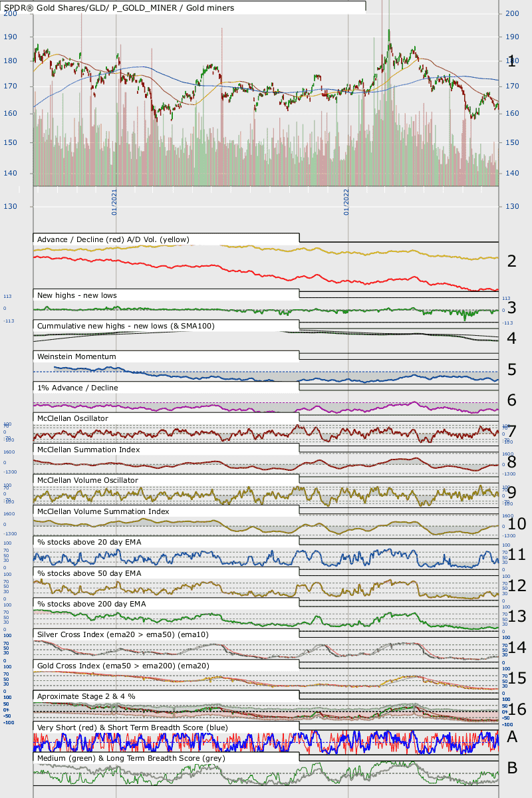
Task: Click the 01/2022 date axis label
Action: tap(346, 201)
